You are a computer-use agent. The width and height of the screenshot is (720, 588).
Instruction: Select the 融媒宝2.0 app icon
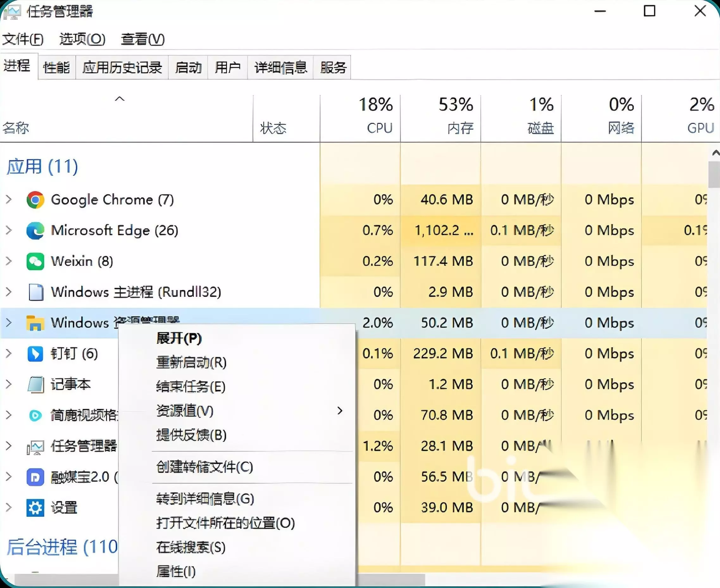[x=35, y=477]
